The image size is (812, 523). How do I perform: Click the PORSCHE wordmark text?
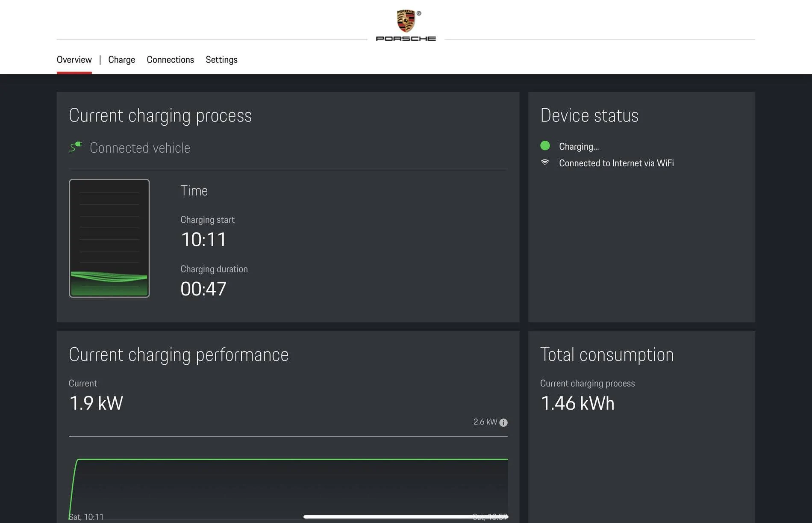(406, 38)
